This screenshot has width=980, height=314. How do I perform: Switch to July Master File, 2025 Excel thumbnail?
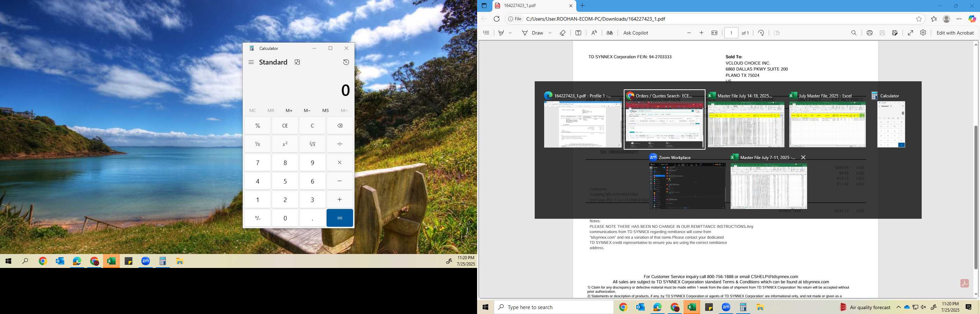click(x=827, y=120)
